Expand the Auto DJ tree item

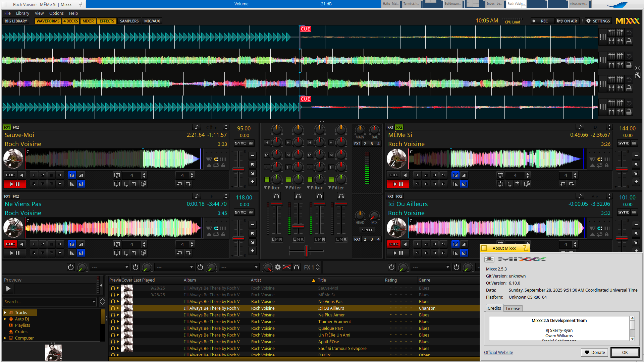[5, 319]
